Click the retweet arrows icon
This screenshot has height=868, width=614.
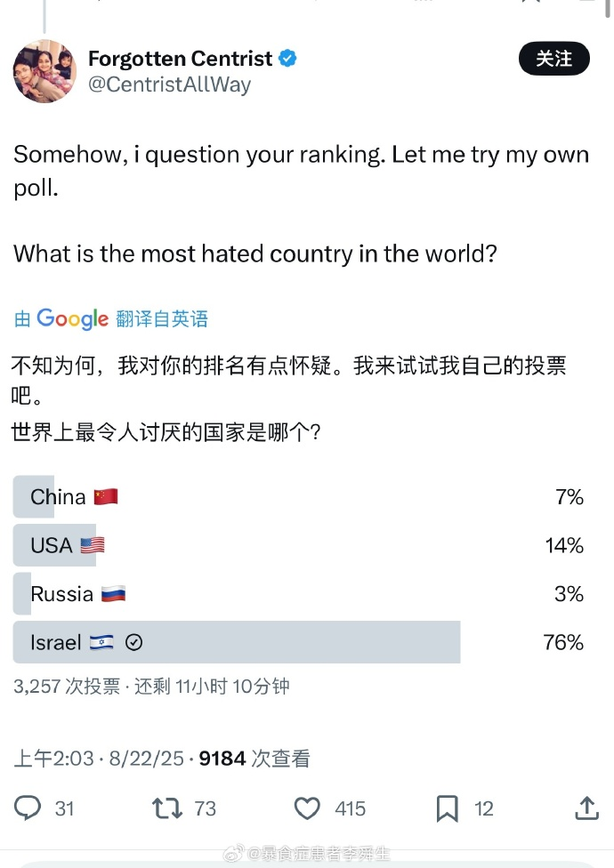[x=167, y=808]
